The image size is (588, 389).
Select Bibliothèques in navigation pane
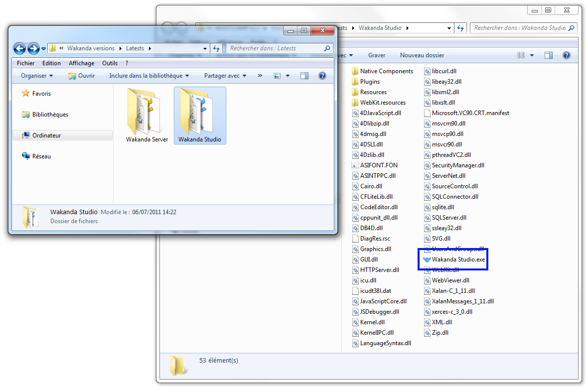[45, 114]
